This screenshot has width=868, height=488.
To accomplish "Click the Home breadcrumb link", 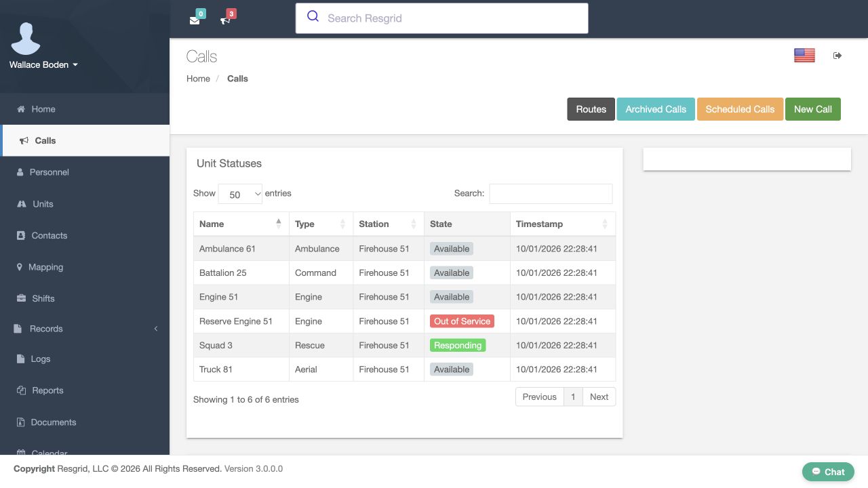I will [198, 79].
